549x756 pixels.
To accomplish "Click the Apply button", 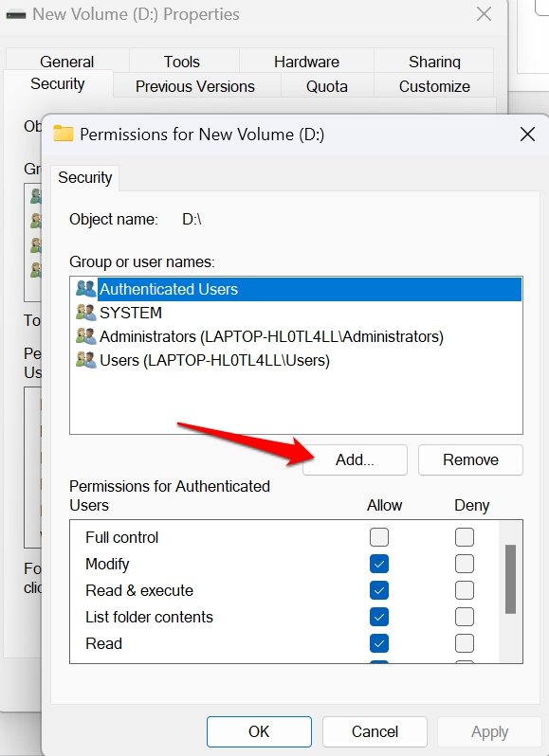I will point(489,731).
